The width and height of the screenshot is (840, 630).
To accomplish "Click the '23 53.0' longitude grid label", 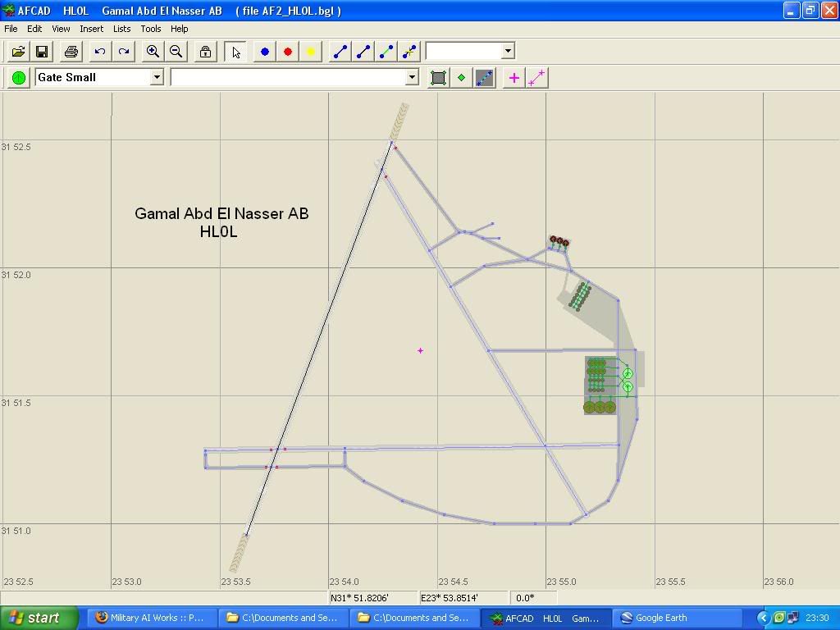I will (x=127, y=582).
